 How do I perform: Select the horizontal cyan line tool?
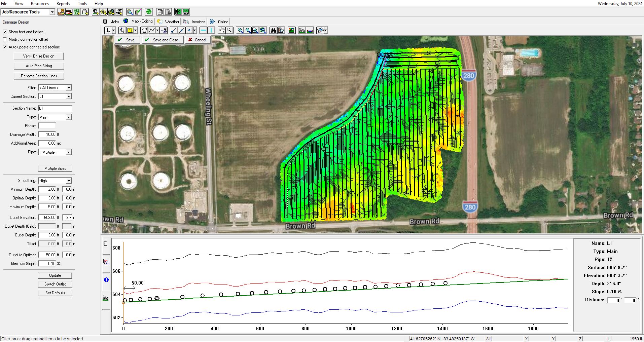click(203, 31)
